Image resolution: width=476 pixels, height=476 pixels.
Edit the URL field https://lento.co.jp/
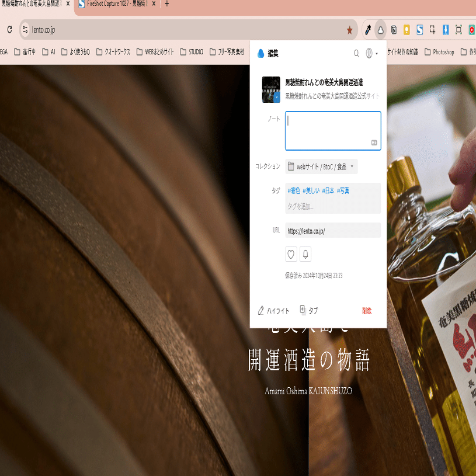pos(333,231)
